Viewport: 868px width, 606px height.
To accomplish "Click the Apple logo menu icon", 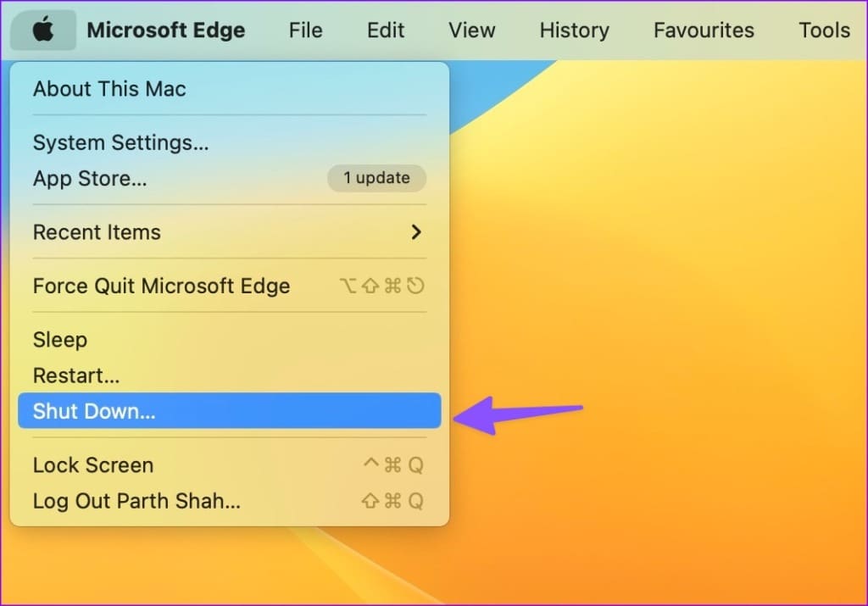I will (x=43, y=30).
